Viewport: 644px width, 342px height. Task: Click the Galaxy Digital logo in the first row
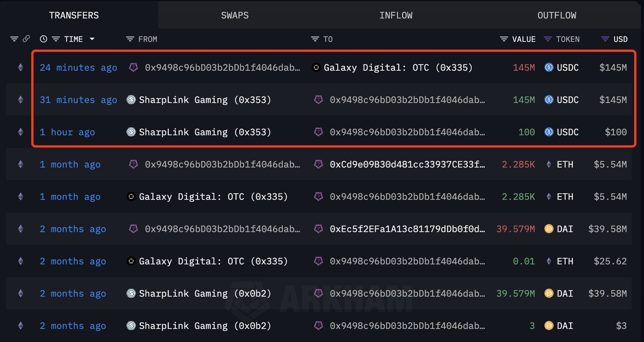(x=316, y=68)
